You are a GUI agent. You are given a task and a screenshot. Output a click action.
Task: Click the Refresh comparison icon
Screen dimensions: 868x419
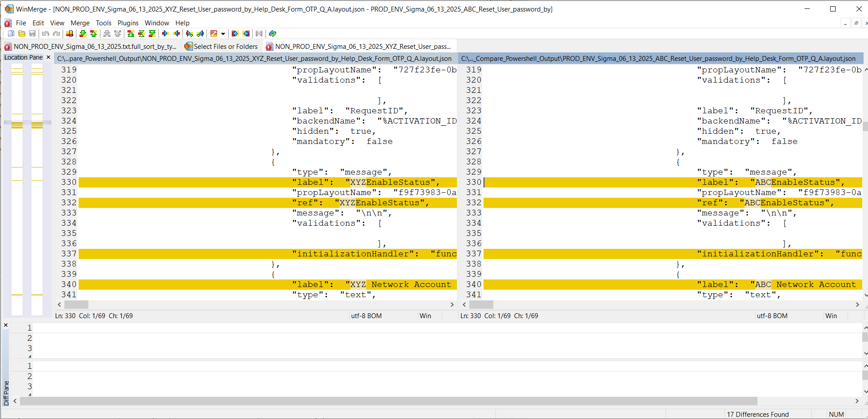tap(273, 34)
